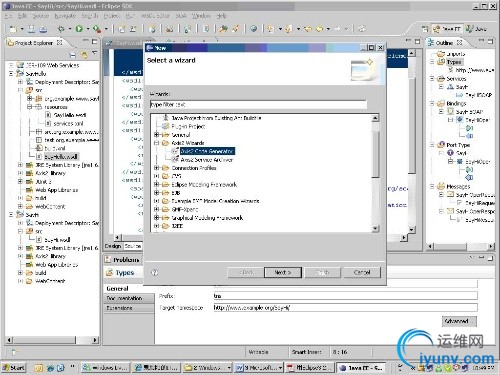Select the Extensions section in Properties
The image size is (500, 375).
point(129,308)
